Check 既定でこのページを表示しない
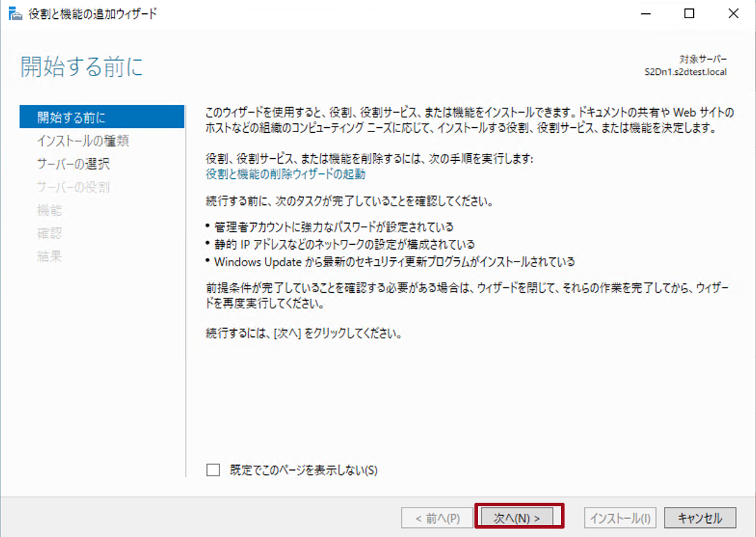Viewport: 756px width, 537px height. click(212, 470)
